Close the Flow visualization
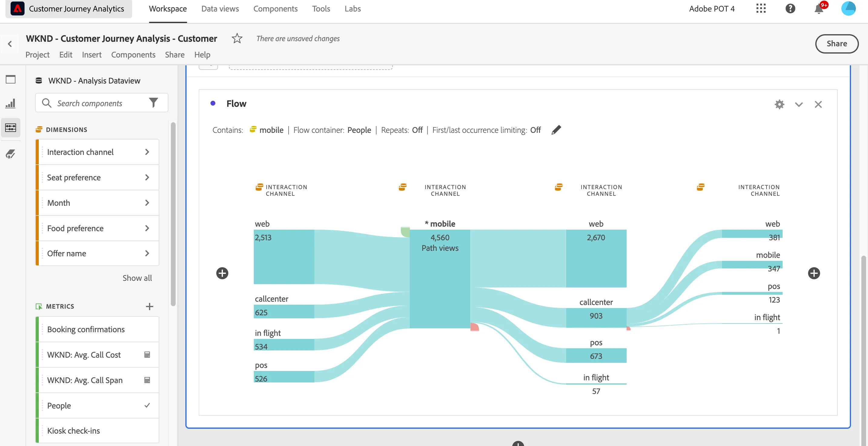This screenshot has height=446, width=868. click(818, 104)
